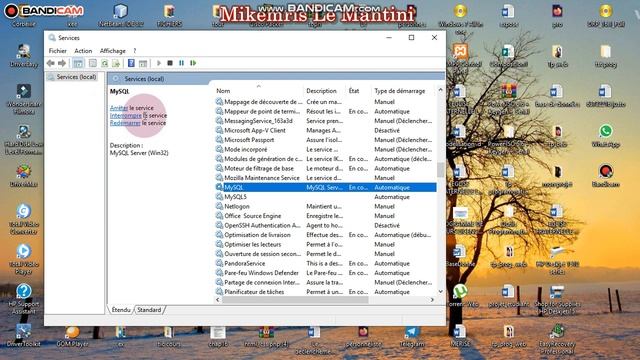The image size is (640, 360).
Task: Toggle the console tree pane toolbar icon
Action: pyautogui.click(x=78, y=63)
